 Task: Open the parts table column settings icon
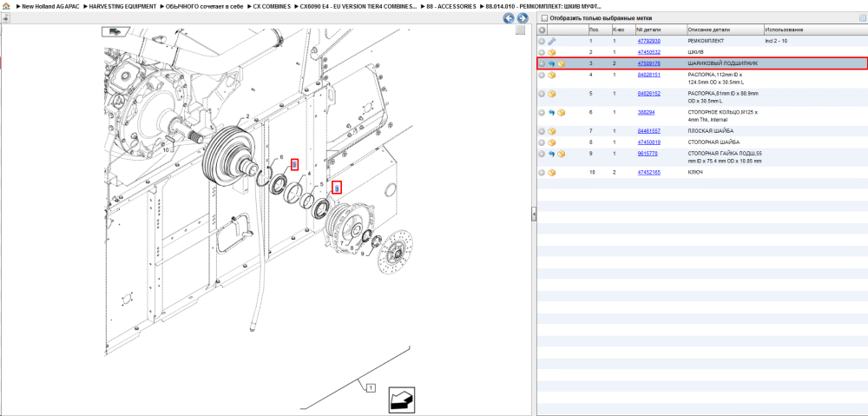click(862, 18)
